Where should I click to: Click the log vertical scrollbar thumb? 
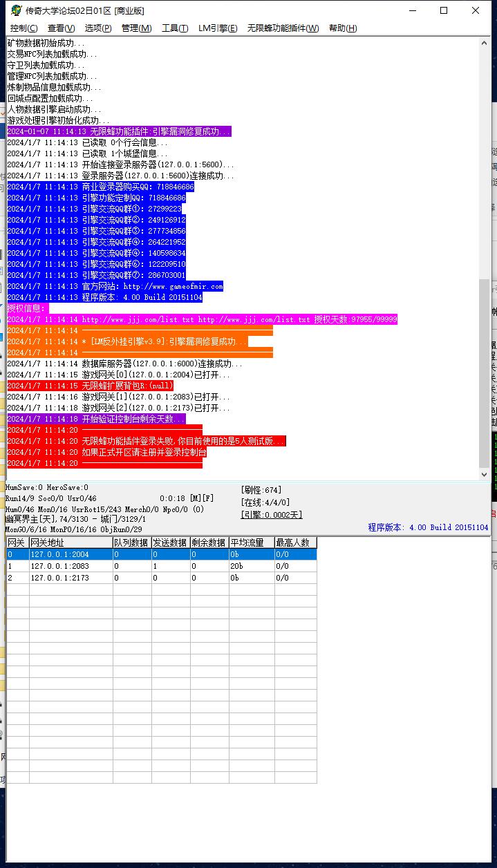pos(485,373)
